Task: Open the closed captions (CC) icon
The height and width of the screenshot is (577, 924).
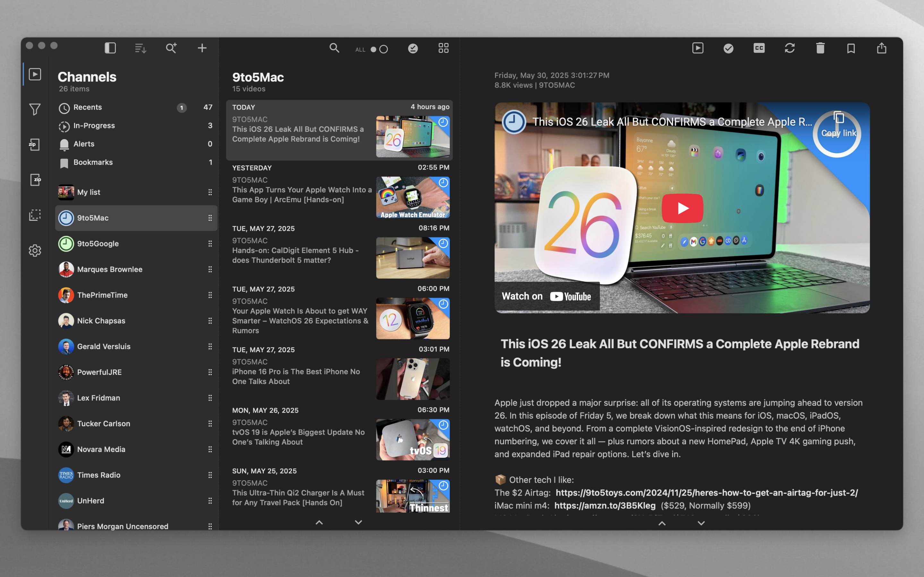Action: point(759,48)
